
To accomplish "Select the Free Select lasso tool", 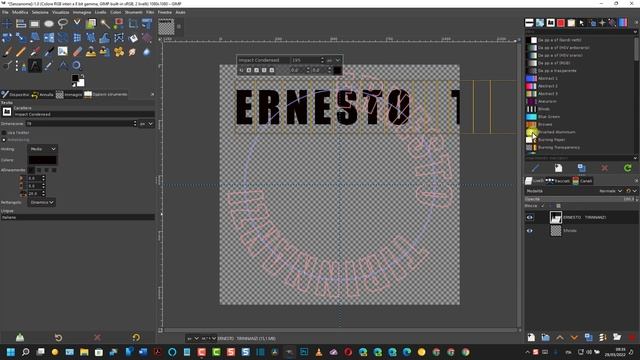I will (x=62, y=24).
